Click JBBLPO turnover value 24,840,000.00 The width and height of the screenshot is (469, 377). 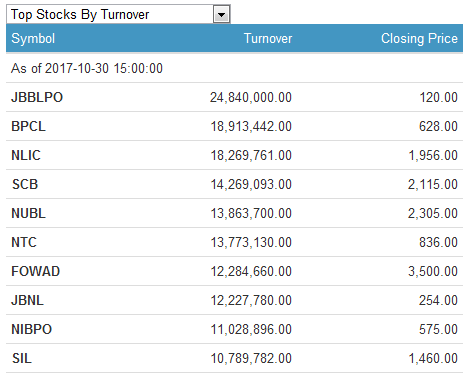[251, 97]
